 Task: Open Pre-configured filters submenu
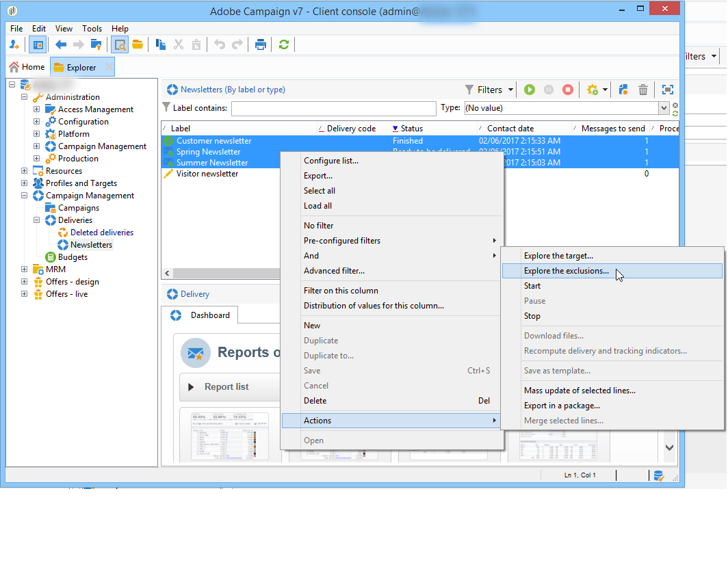[392, 241]
